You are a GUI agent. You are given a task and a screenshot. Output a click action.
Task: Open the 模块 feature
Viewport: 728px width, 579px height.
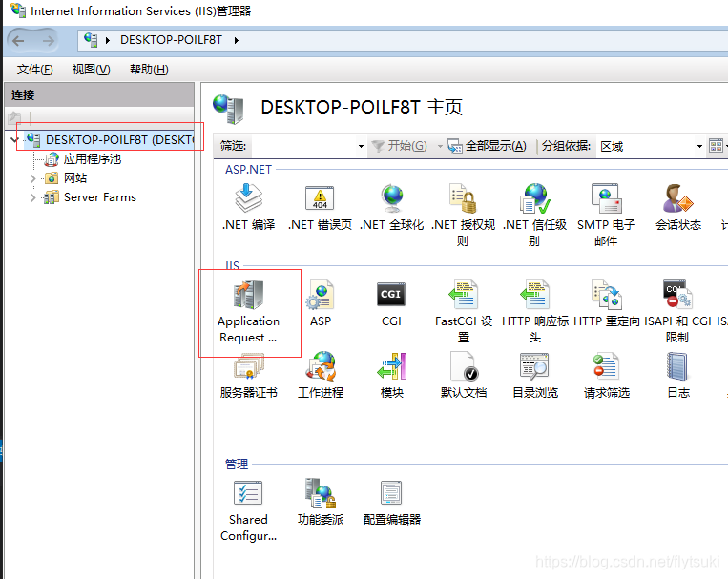click(x=392, y=376)
